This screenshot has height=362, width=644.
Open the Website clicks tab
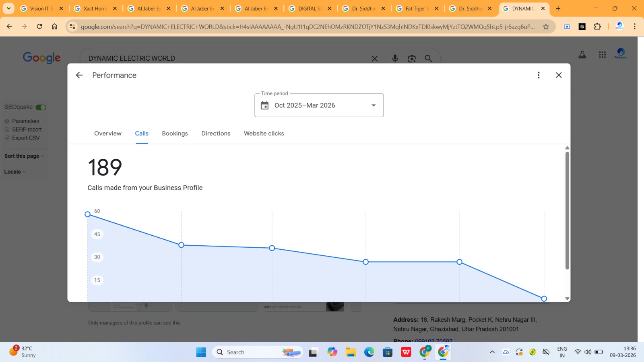coord(264,134)
